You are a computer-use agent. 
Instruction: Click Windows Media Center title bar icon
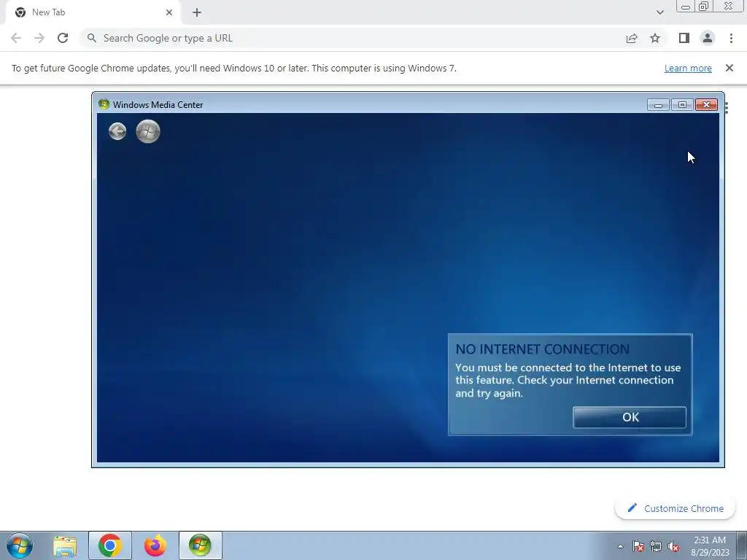pyautogui.click(x=104, y=104)
